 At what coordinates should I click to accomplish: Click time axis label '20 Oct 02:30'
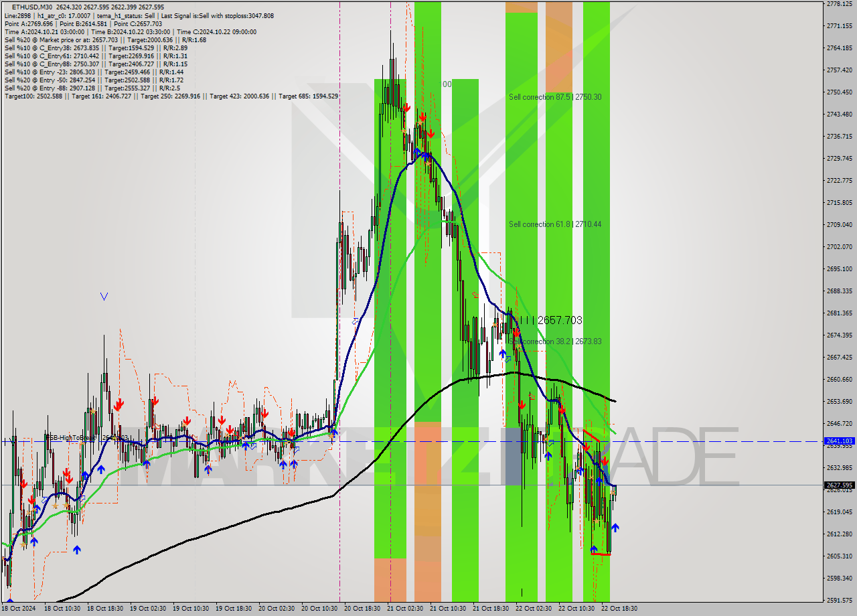(277, 609)
